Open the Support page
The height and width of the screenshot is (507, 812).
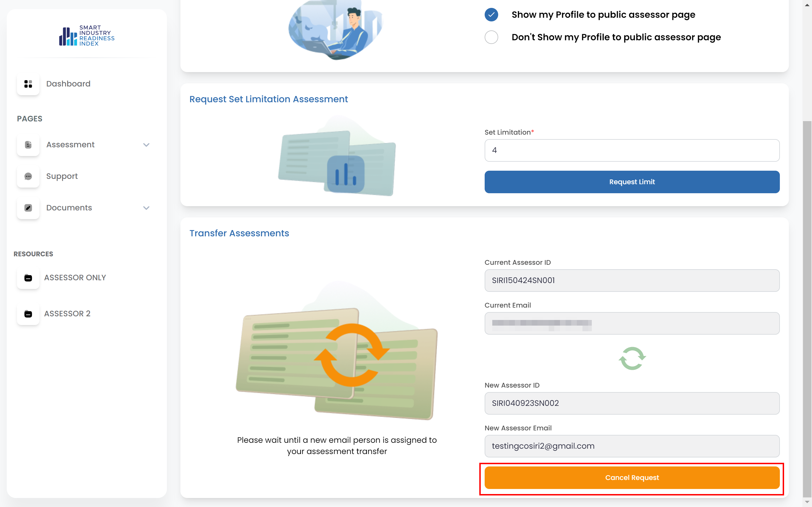pos(62,176)
